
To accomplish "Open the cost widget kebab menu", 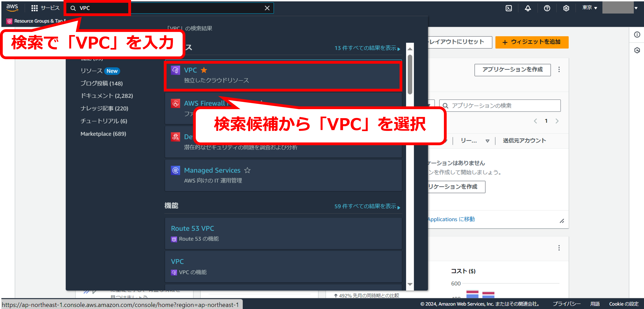I will 559,248.
